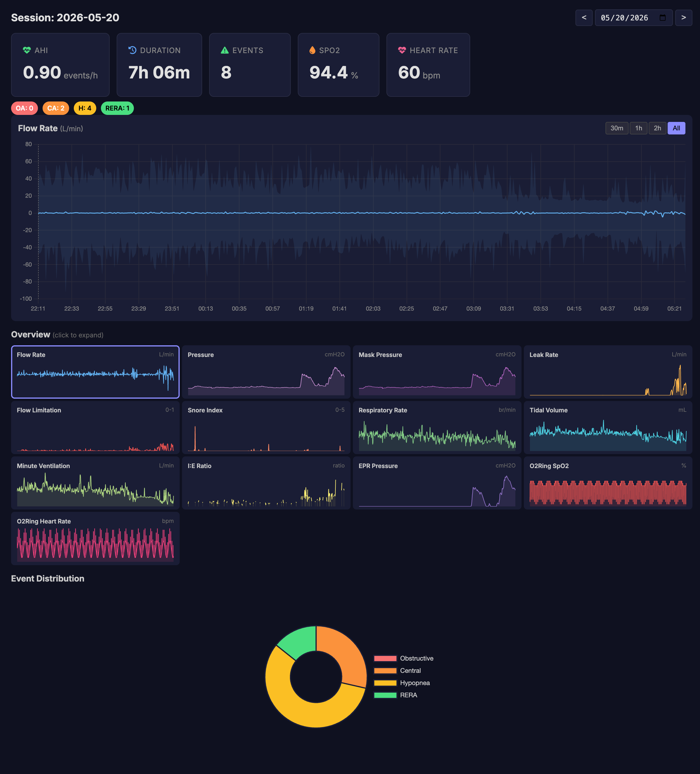The width and height of the screenshot is (700, 774).
Task: Click the 04:59 time axis label
Action: pyautogui.click(x=641, y=309)
